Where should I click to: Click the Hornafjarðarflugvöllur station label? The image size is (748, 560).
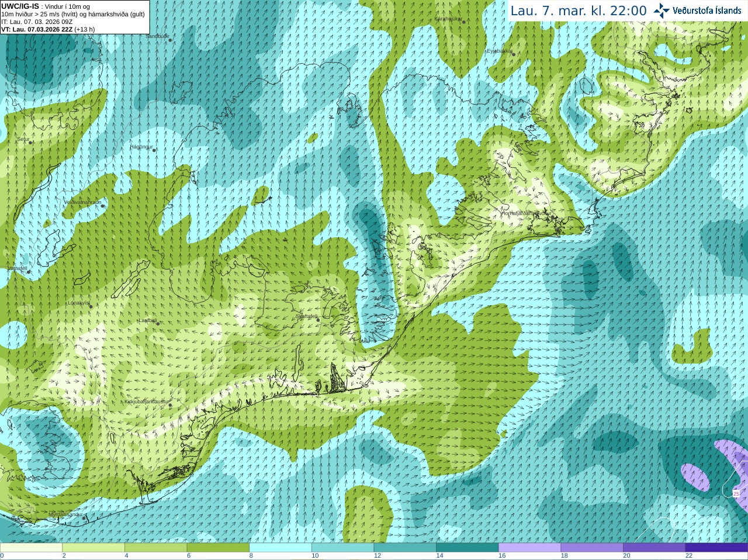[x=526, y=213]
